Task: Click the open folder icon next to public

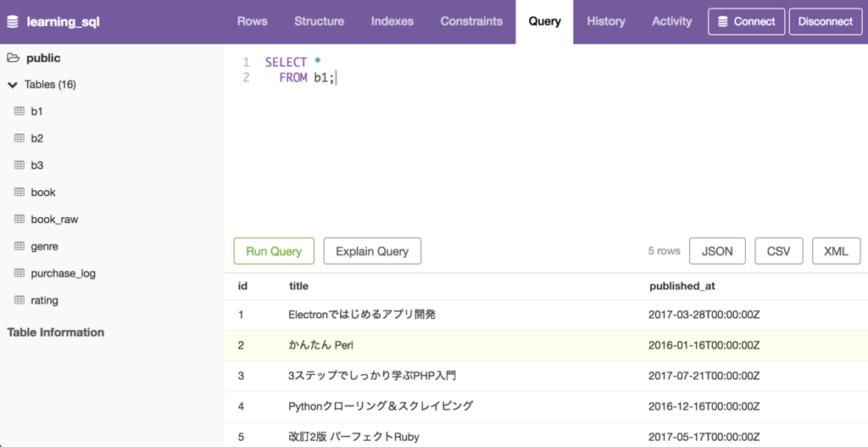Action: (x=13, y=58)
